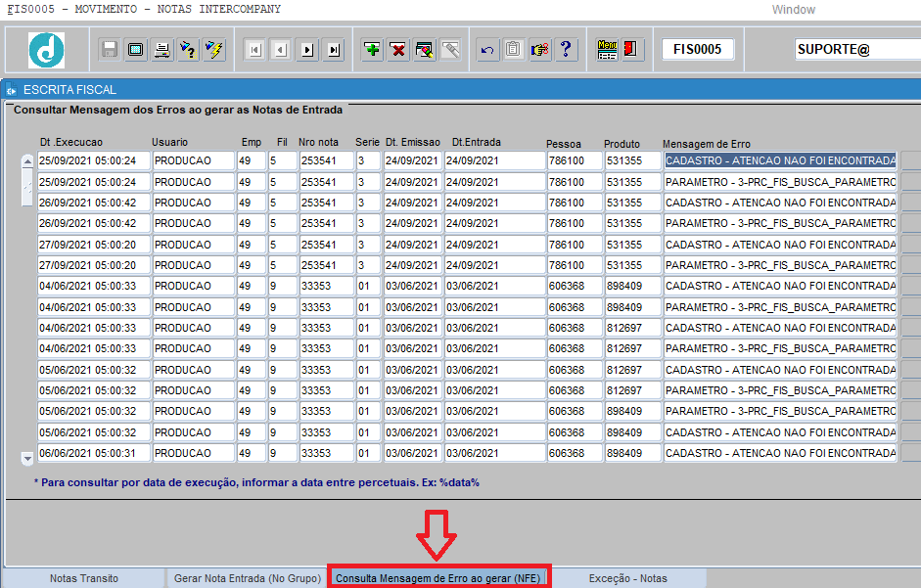Click PARAMETRO error message in the 26/09/2021 row
Image resolution: width=921 pixels, height=588 pixels.
pyautogui.click(x=781, y=223)
